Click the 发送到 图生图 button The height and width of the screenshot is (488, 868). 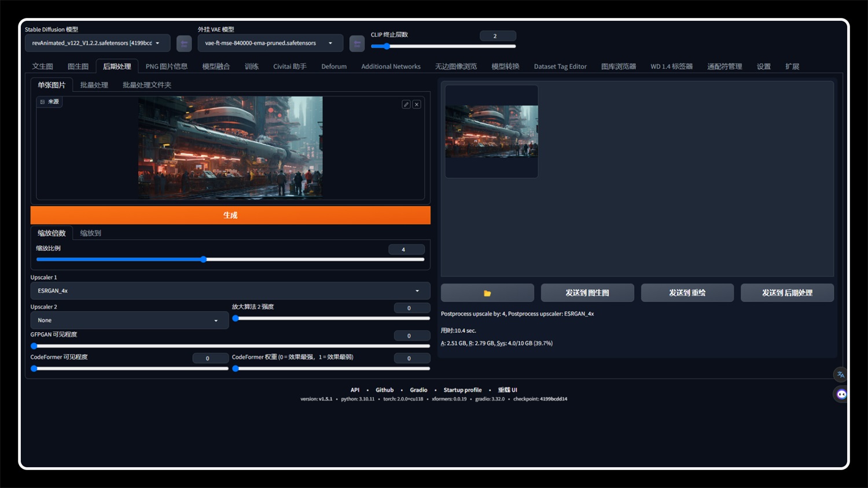[x=587, y=293]
